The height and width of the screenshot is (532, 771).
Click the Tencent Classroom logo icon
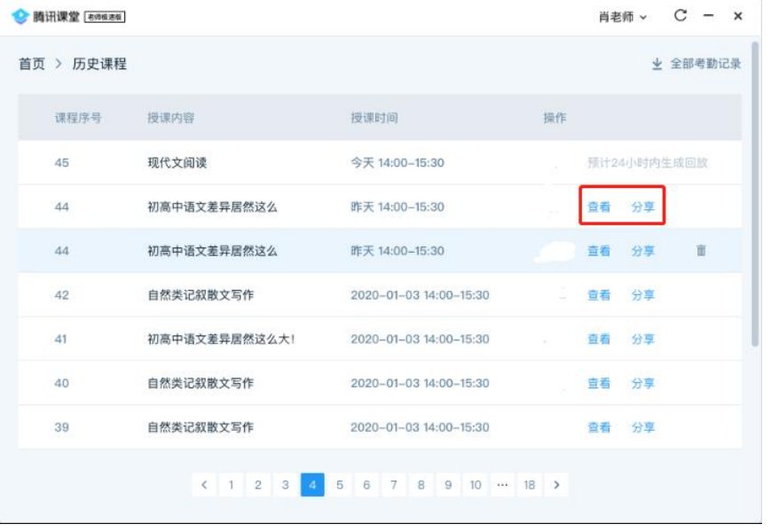[x=20, y=16]
